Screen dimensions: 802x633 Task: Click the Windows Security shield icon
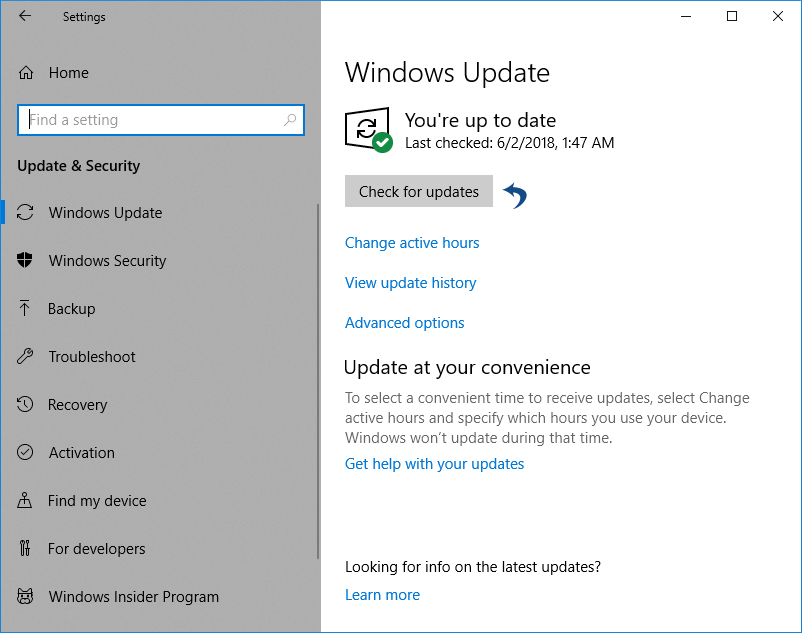tap(25, 260)
